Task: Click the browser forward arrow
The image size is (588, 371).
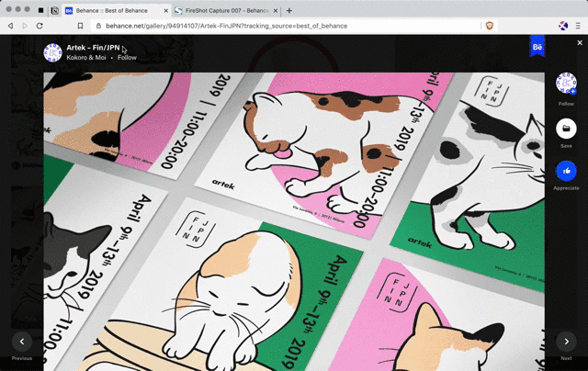Action: [25, 26]
